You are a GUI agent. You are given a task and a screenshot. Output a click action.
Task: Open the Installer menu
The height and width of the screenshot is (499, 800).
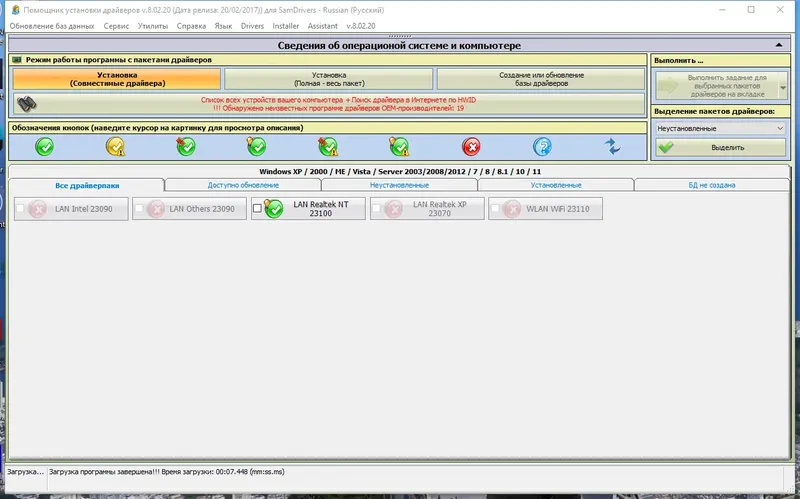pos(286,26)
